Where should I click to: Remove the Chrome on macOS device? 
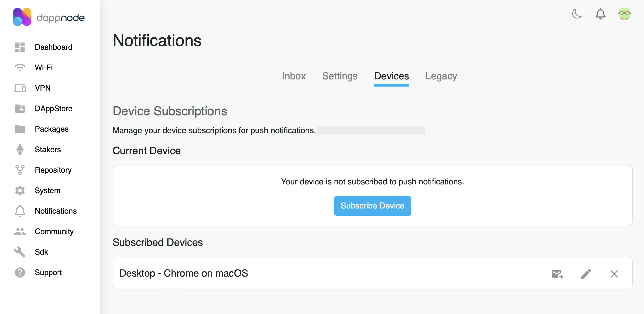point(614,274)
